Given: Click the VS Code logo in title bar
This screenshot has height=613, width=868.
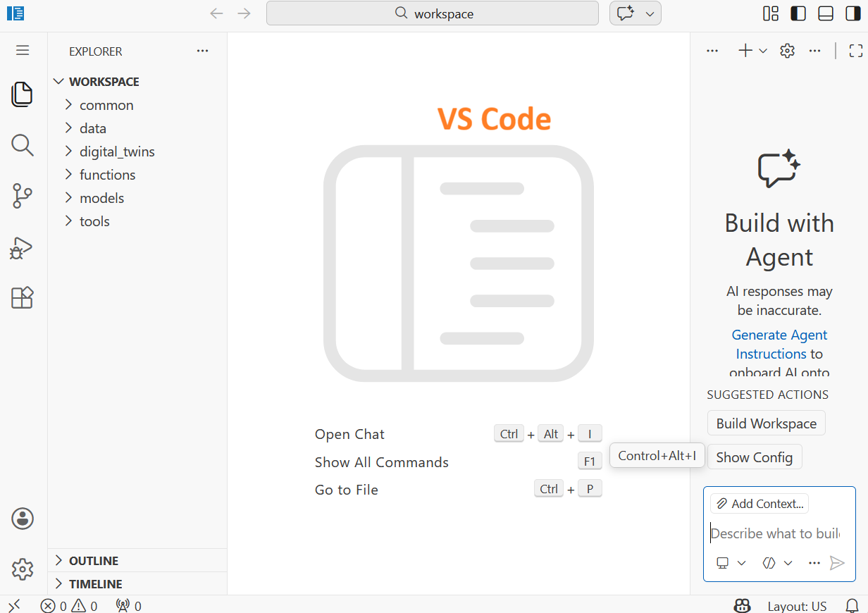Looking at the screenshot, I should [15, 13].
